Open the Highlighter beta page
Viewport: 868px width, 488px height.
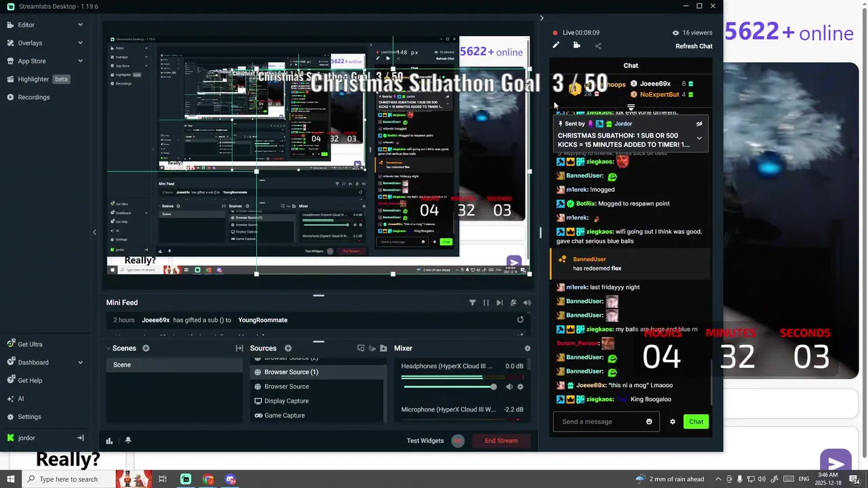(x=38, y=79)
